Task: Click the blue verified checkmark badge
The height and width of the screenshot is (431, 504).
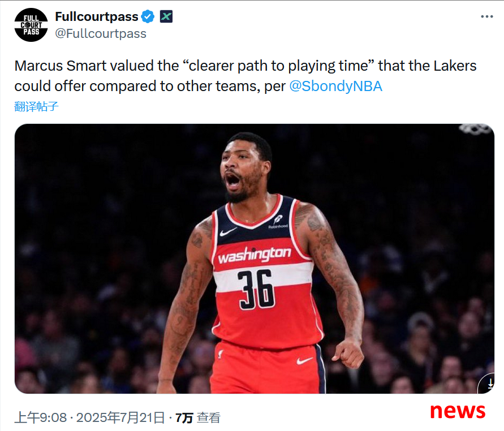Action: tap(148, 16)
